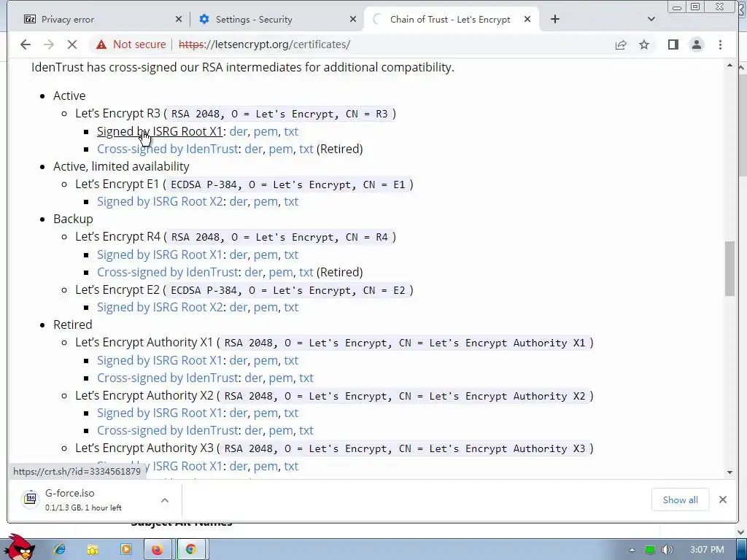
Task: Open the side panel icon
Action: (673, 44)
